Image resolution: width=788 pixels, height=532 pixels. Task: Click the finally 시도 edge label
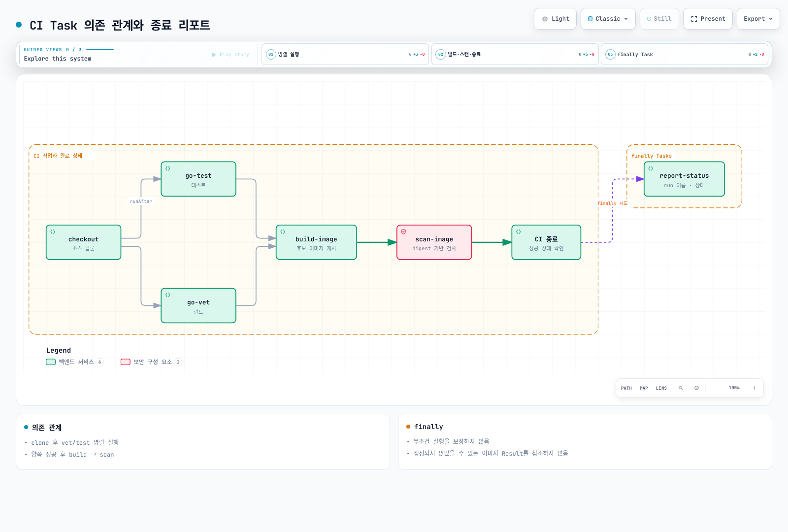613,203
